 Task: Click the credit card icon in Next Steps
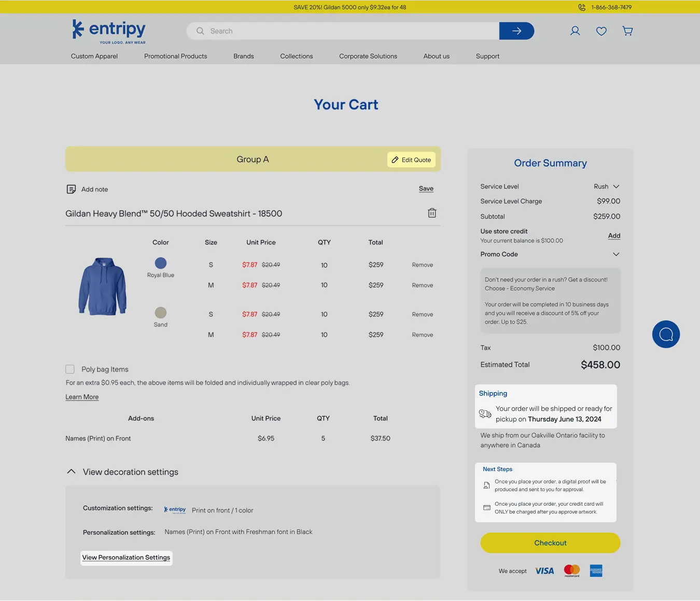487,508
